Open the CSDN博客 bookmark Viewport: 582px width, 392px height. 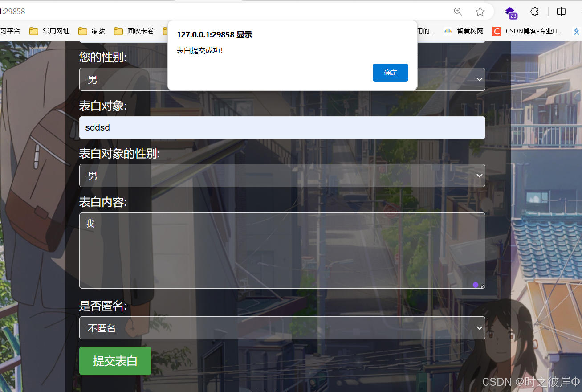click(x=528, y=31)
